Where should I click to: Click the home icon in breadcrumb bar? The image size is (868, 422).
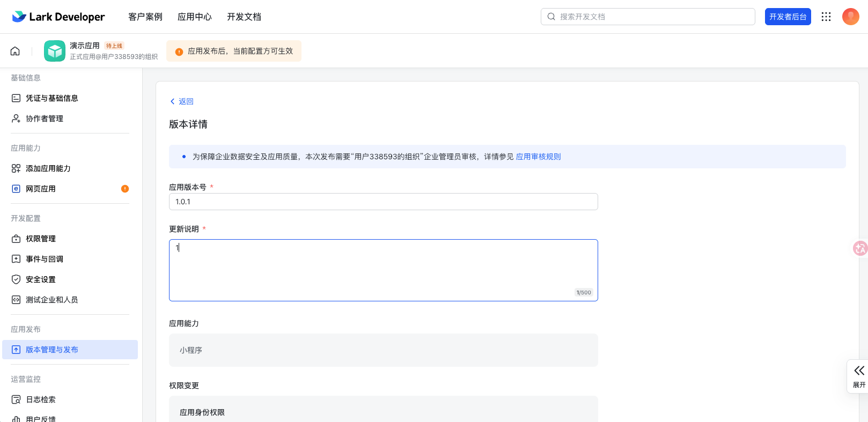click(x=15, y=51)
